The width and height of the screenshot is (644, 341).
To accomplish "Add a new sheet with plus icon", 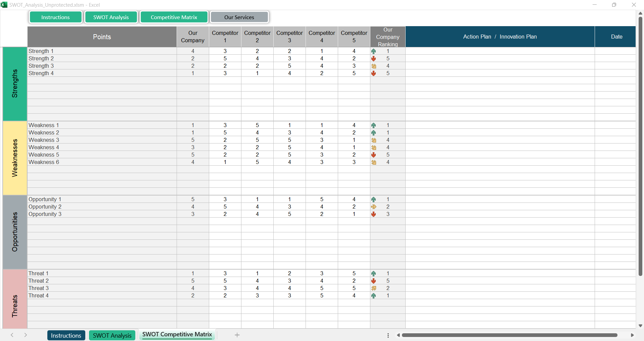I will (237, 335).
